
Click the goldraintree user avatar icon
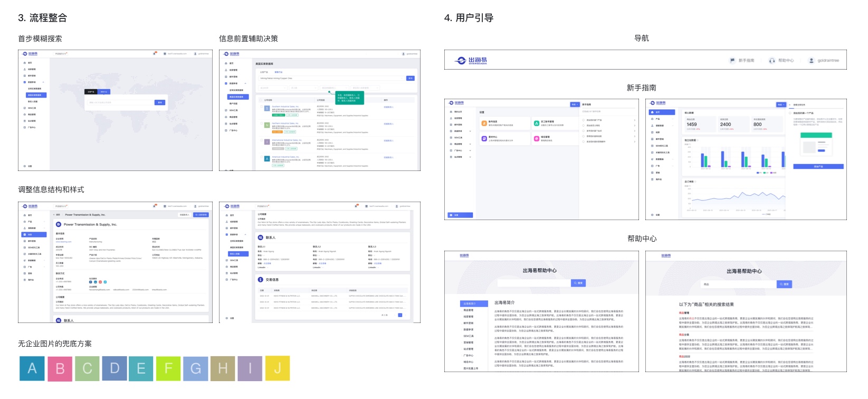click(812, 61)
